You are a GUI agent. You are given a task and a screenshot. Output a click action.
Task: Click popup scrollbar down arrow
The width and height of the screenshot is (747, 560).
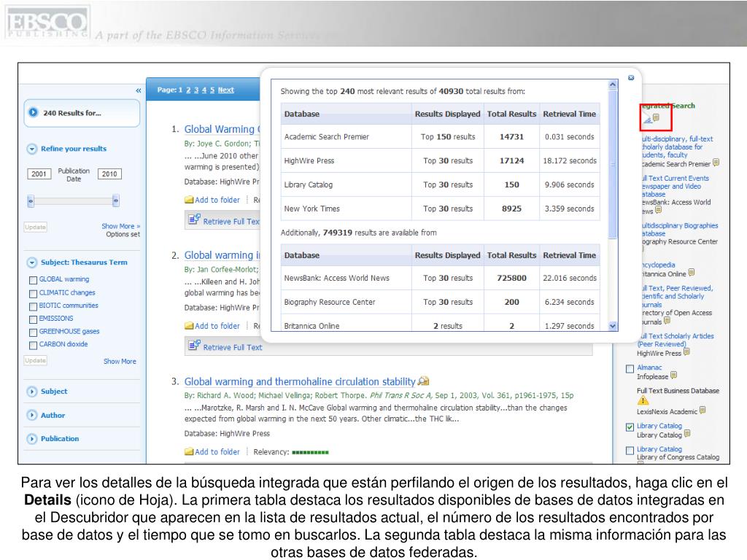click(613, 326)
